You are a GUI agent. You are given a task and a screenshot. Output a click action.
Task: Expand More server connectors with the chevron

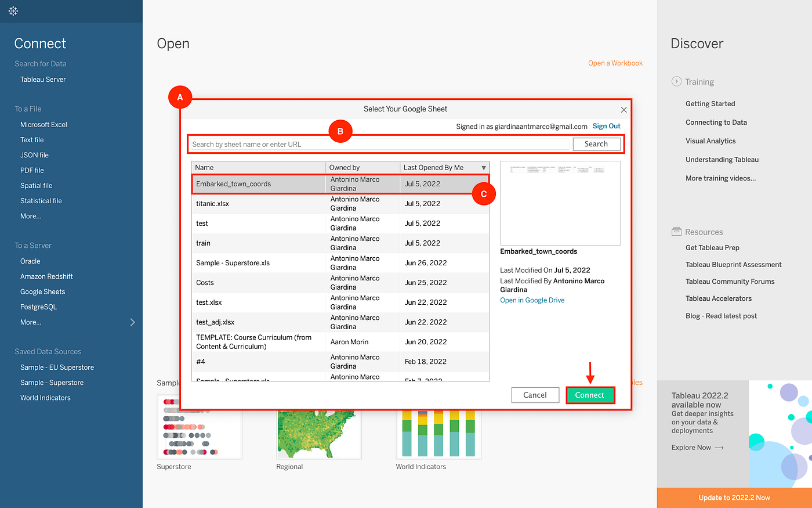(x=132, y=322)
